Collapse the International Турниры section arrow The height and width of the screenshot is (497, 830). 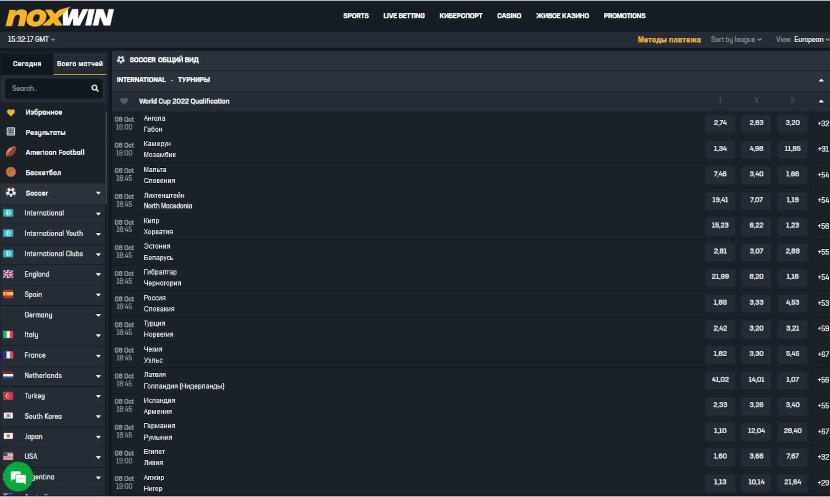pos(821,79)
